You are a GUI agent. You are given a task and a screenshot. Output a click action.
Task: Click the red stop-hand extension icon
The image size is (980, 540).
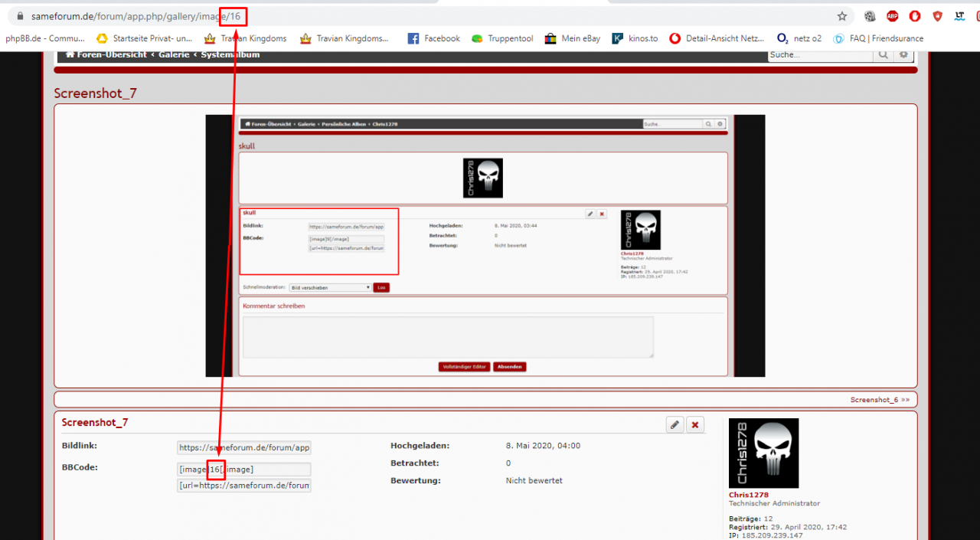pyautogui.click(x=915, y=16)
